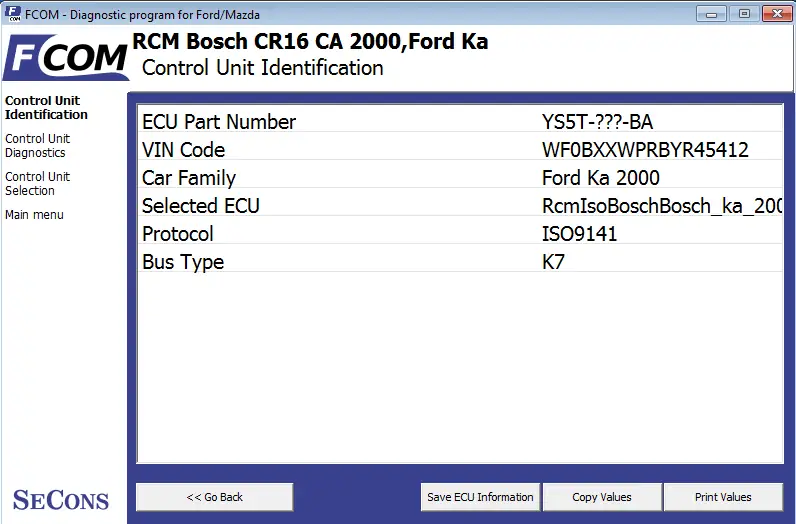Click Save ECU Information button

(x=480, y=497)
